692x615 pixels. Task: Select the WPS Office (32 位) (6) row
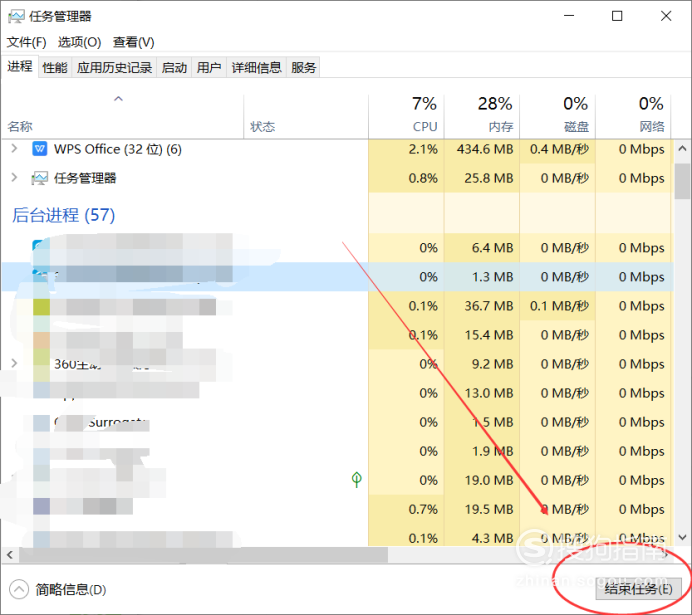click(338, 149)
